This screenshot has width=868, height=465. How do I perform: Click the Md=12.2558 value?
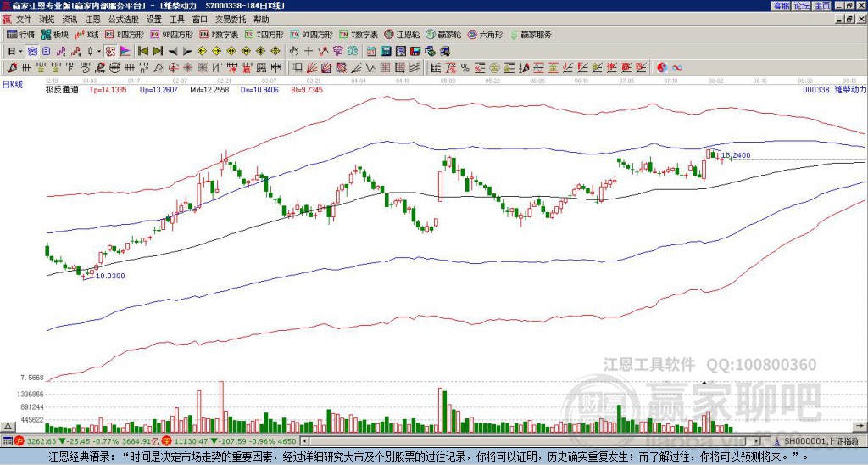point(209,89)
